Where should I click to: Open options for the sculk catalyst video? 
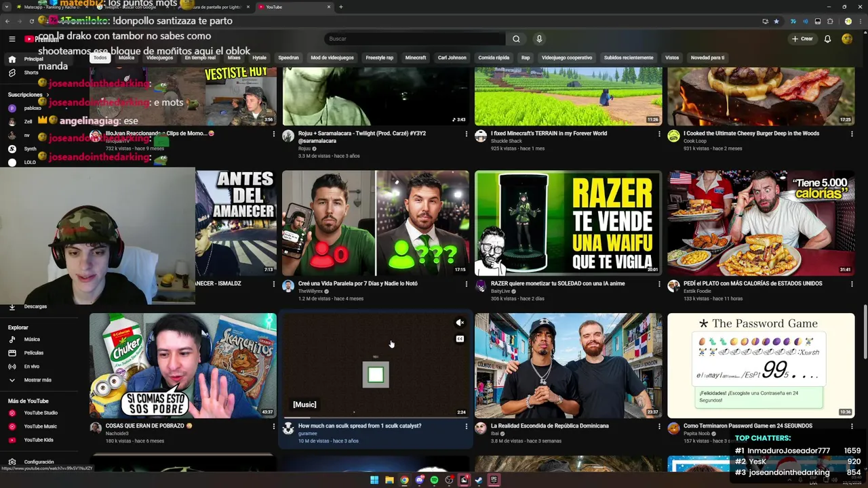click(x=466, y=426)
